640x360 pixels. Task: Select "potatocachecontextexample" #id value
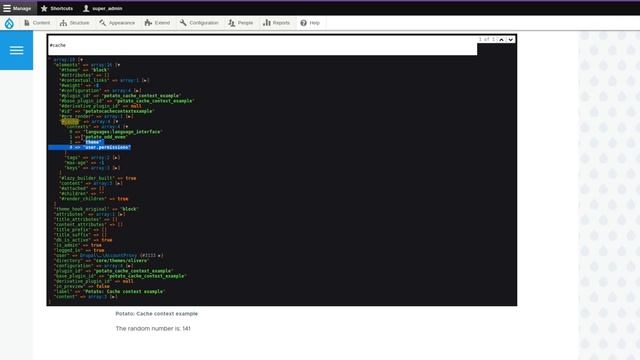118,111
